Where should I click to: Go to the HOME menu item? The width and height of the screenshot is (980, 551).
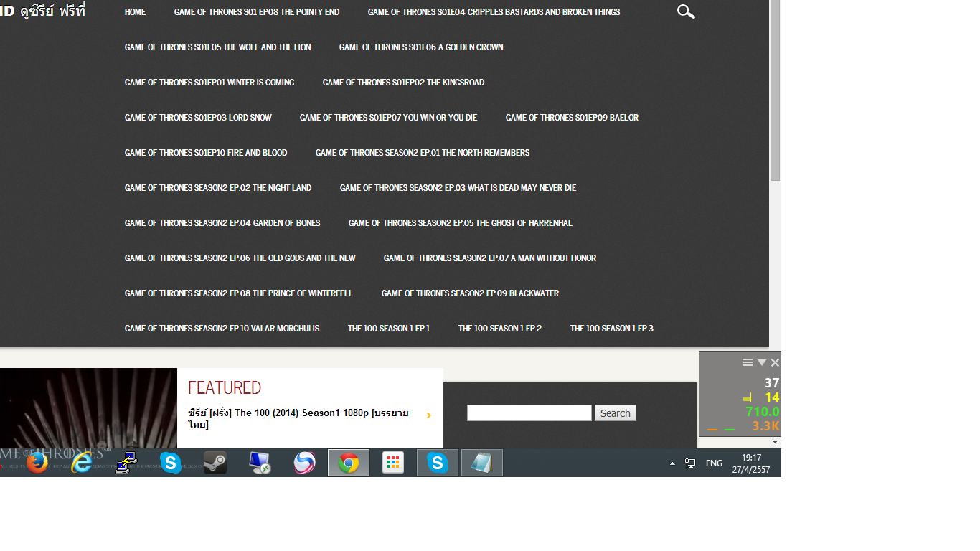pos(135,12)
